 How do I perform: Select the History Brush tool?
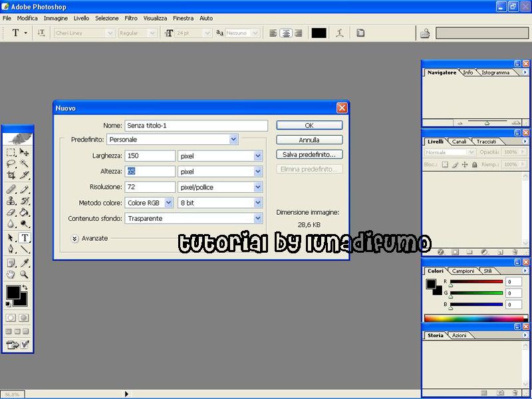click(x=24, y=201)
